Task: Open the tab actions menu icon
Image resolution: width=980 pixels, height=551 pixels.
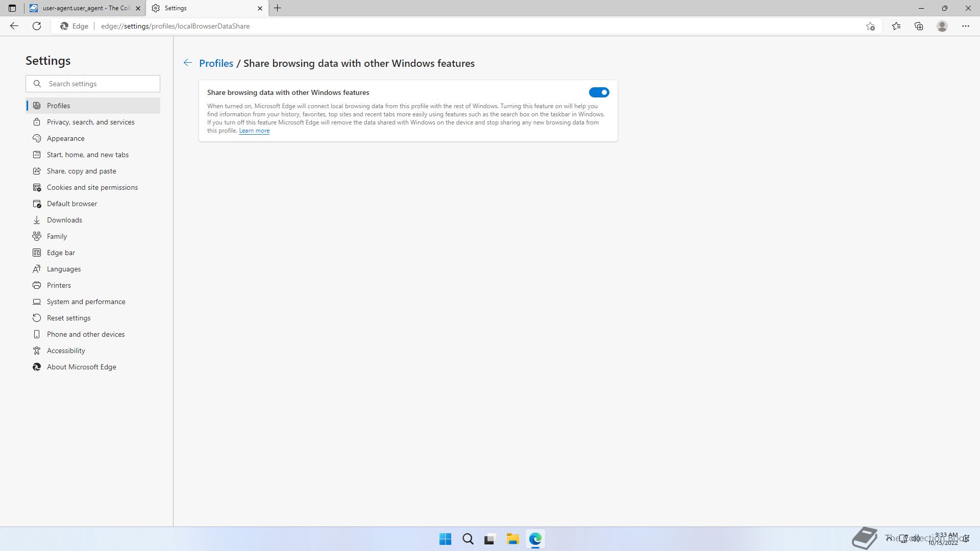Action: coord(12,8)
